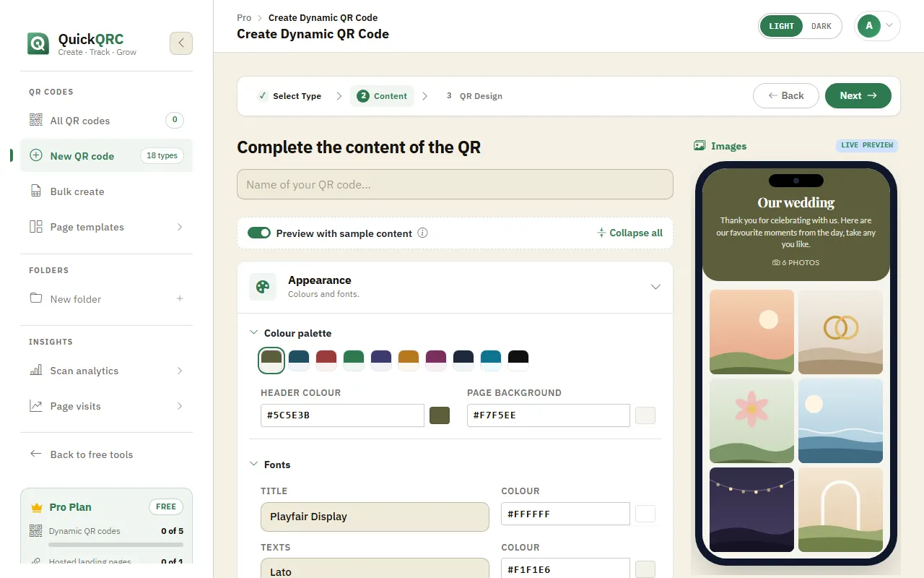Viewport: 924px width, 578px height.
Task: Select the LIGHT theme option
Action: (782, 26)
